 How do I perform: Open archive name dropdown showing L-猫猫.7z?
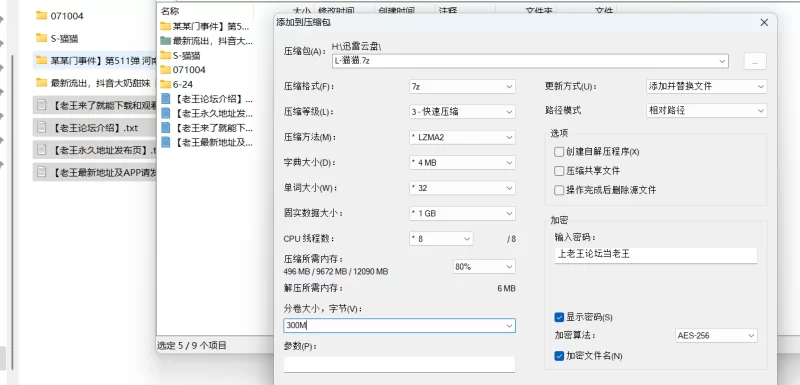[x=722, y=61]
